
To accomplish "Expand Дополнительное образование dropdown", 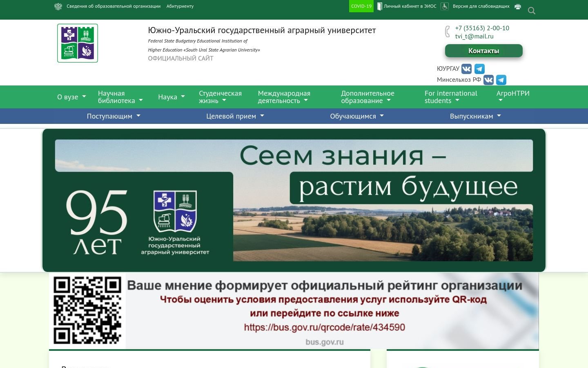I will [368, 97].
